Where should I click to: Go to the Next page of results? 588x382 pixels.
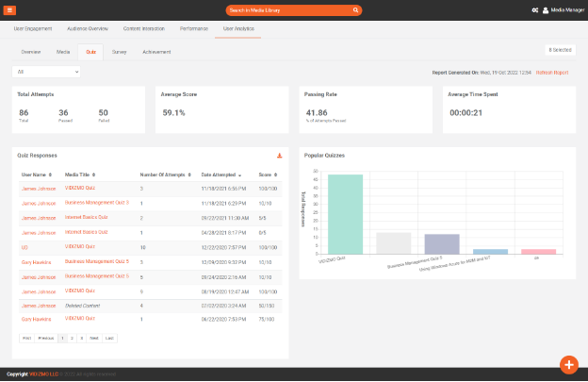94,337
